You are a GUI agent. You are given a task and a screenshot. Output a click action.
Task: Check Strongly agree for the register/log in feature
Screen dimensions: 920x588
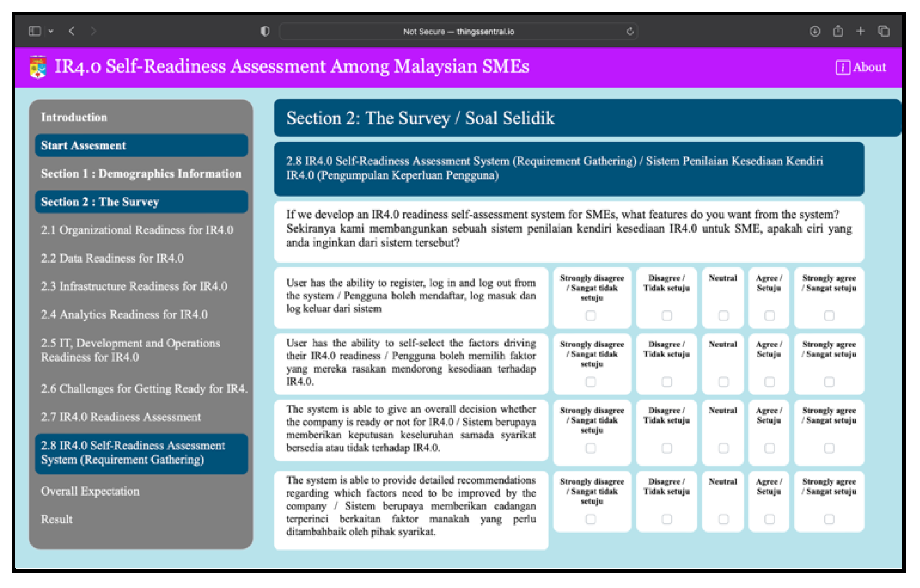(x=829, y=316)
